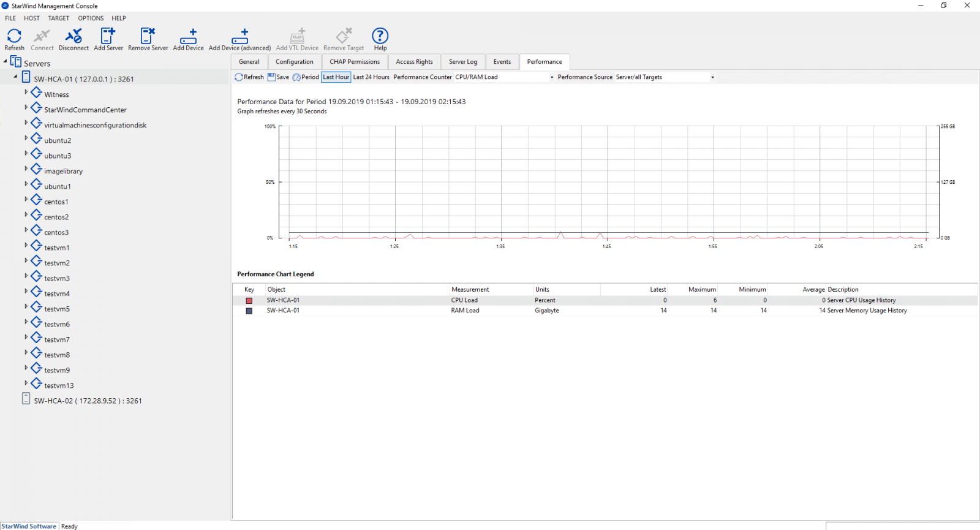Viewport: 980px width, 530px height.
Task: Click the testvm13 target icon
Action: [x=36, y=384]
